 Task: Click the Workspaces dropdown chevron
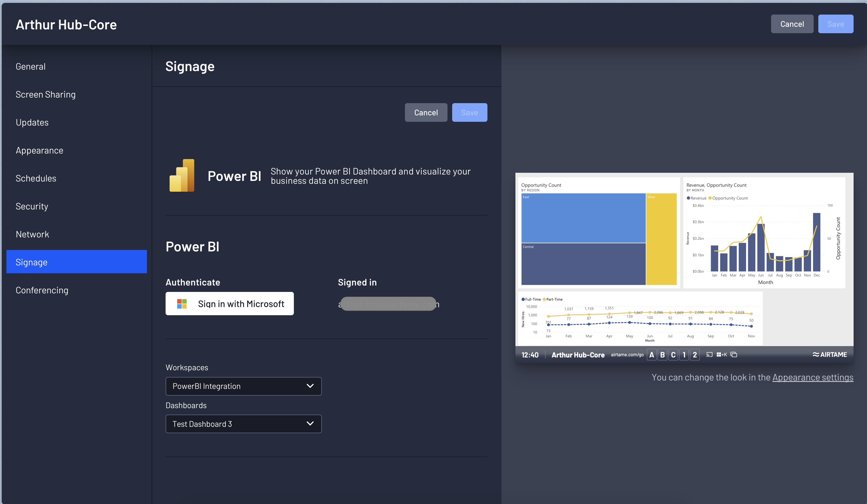310,386
